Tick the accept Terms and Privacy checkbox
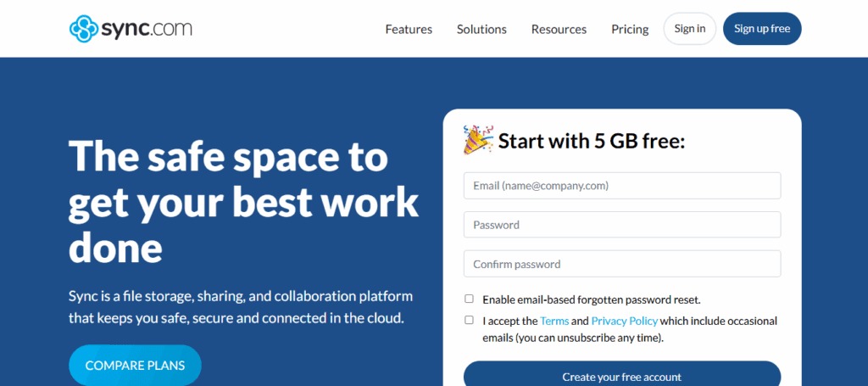The height and width of the screenshot is (386, 868). [x=469, y=320]
